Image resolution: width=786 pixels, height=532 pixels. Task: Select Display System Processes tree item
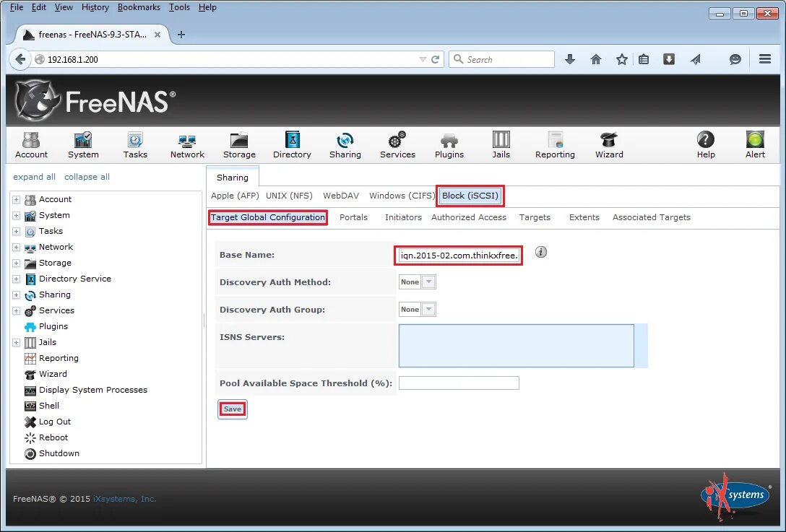[92, 390]
